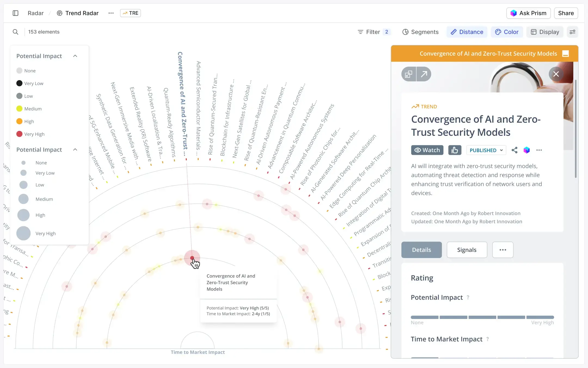Collapse the first Potential Impact legend

(x=75, y=56)
